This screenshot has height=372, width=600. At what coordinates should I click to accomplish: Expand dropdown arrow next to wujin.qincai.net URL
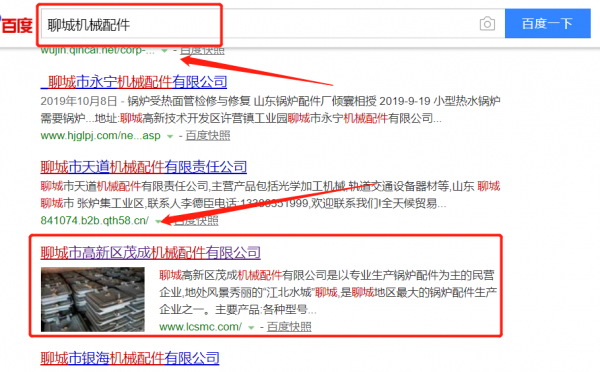pyautogui.click(x=164, y=51)
